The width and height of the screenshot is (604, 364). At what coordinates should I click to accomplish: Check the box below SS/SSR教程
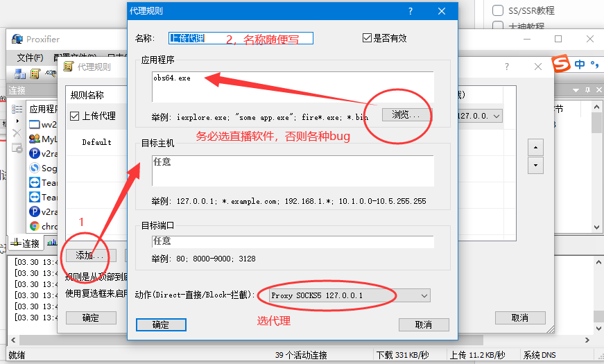(x=498, y=26)
